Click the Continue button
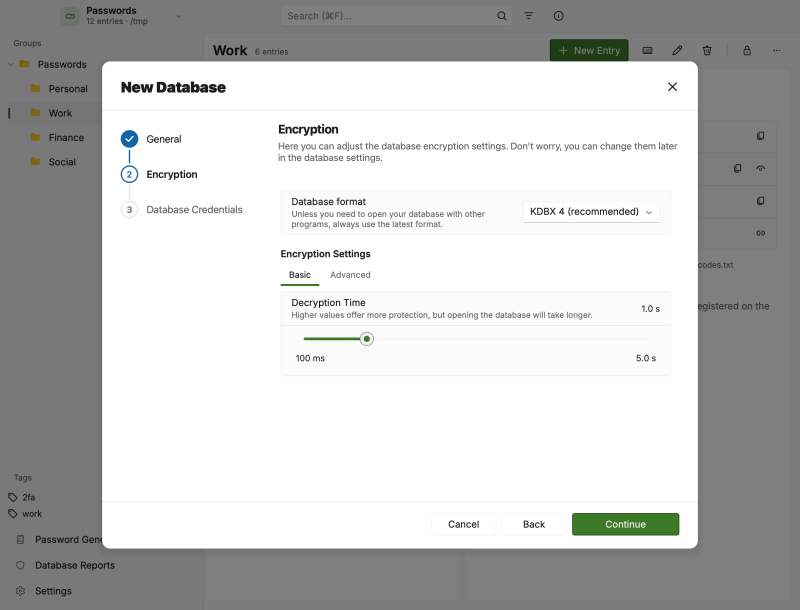The image size is (800, 610). click(x=625, y=524)
